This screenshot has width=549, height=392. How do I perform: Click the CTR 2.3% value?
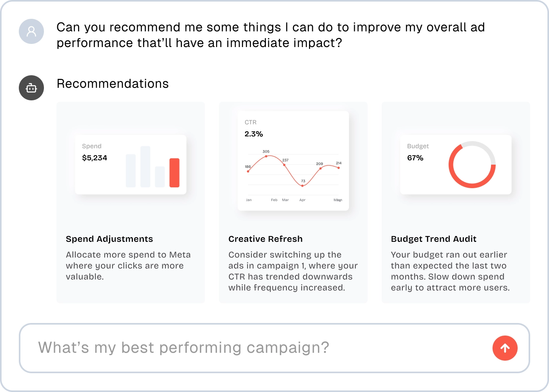[254, 134]
